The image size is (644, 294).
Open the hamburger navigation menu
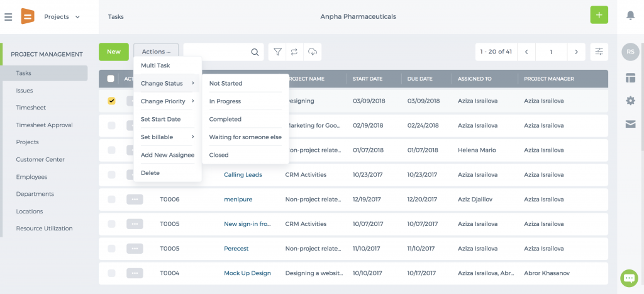click(8, 17)
